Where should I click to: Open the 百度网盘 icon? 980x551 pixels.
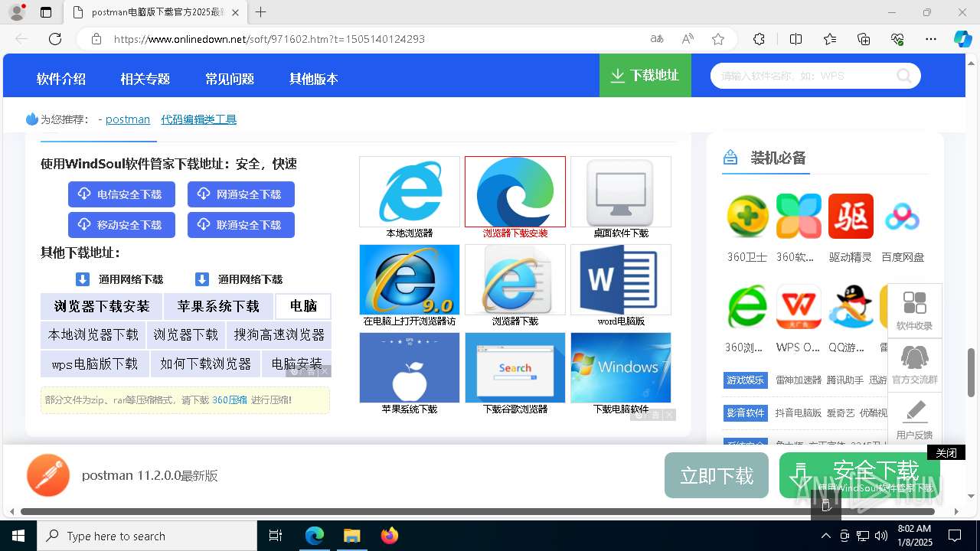pos(902,217)
